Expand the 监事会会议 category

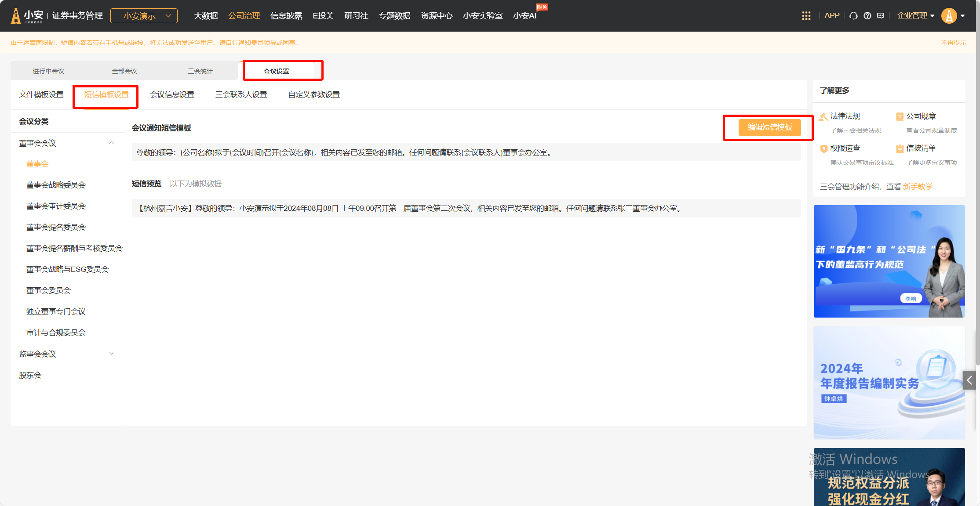click(x=111, y=354)
